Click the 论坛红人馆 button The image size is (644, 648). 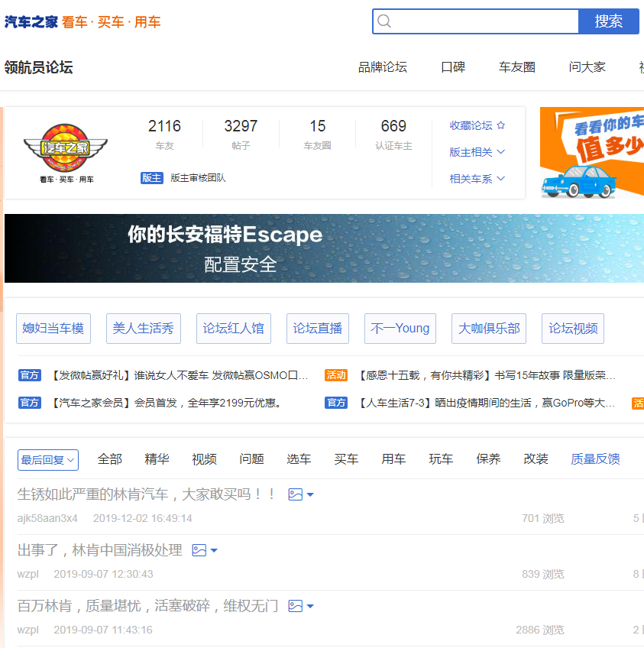click(x=234, y=329)
